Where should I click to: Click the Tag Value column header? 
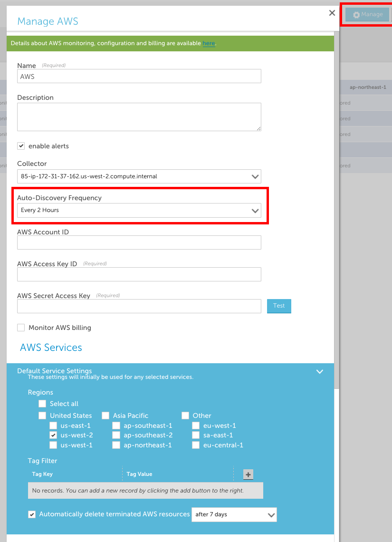point(139,474)
